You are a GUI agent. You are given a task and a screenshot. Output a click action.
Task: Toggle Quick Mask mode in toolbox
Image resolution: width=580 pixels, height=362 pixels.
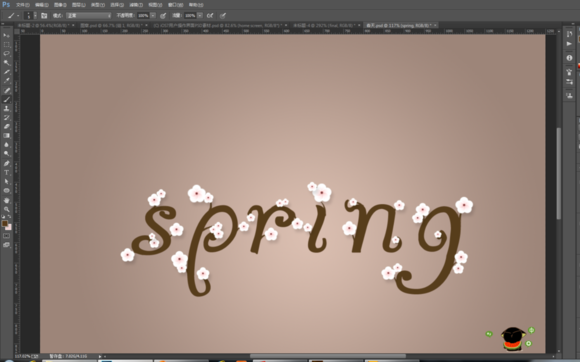(6, 236)
